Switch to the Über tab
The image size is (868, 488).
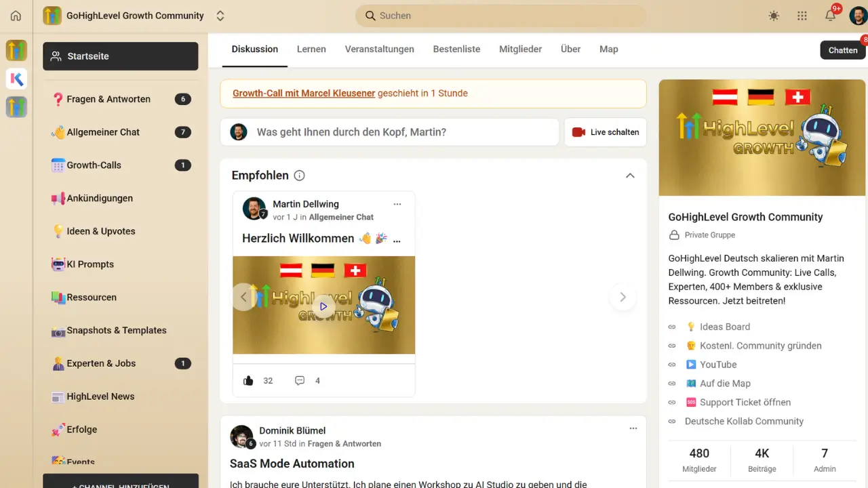click(x=570, y=49)
